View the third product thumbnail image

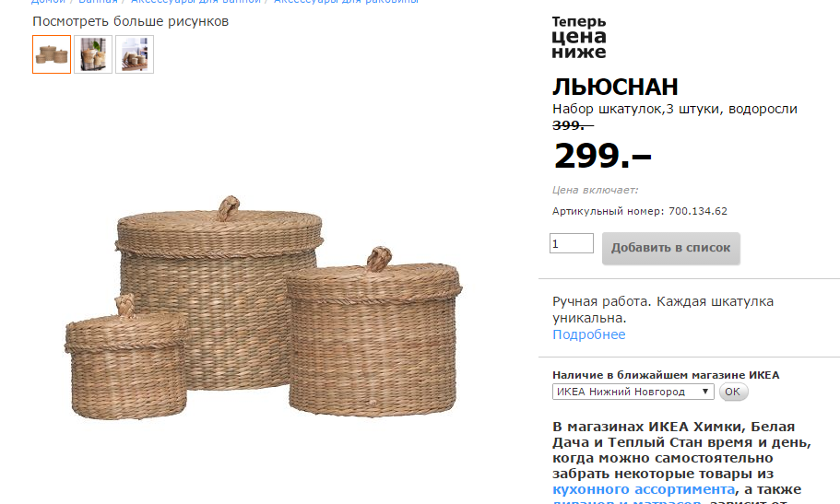pos(135,54)
